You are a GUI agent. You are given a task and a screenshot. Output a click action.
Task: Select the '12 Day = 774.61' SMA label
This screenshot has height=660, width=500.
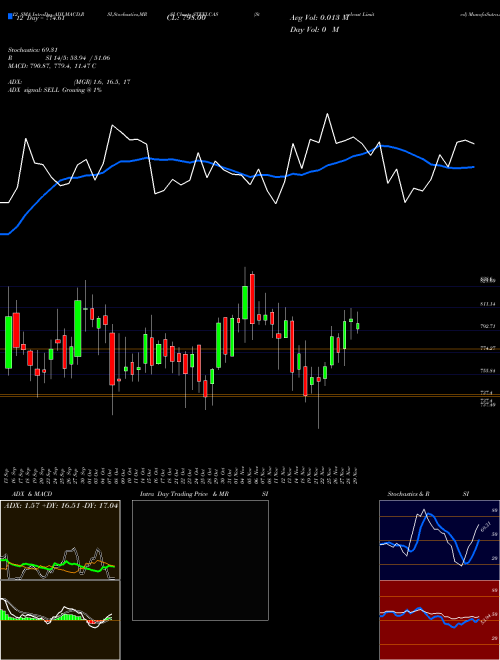[x=40, y=18]
